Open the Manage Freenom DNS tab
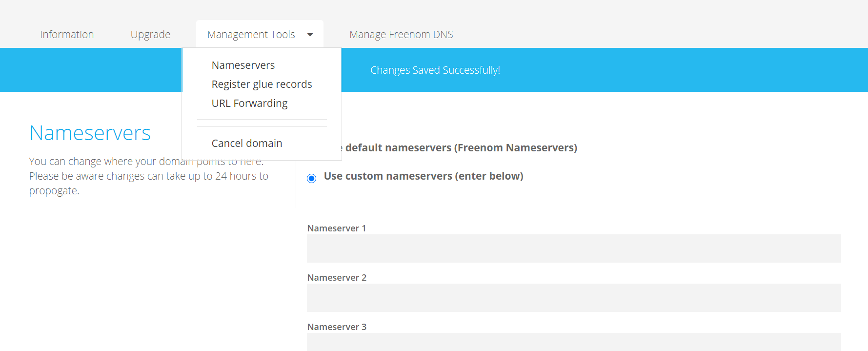868x351 pixels. tap(401, 35)
